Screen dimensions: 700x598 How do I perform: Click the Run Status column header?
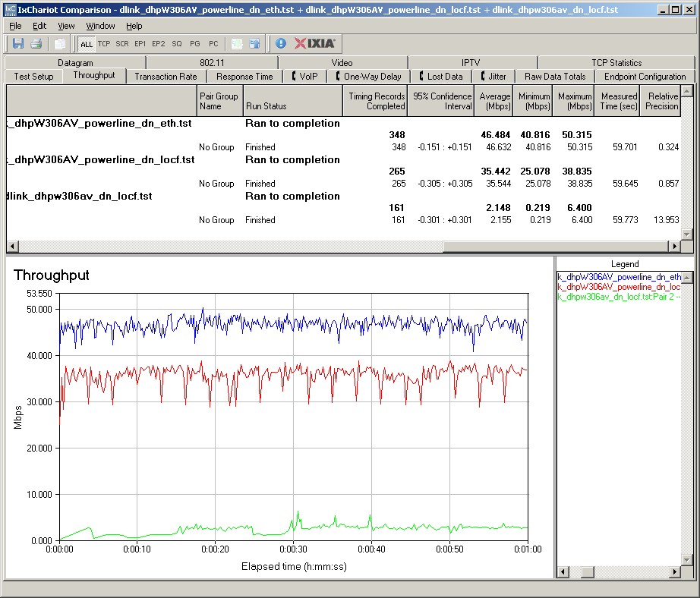293,101
